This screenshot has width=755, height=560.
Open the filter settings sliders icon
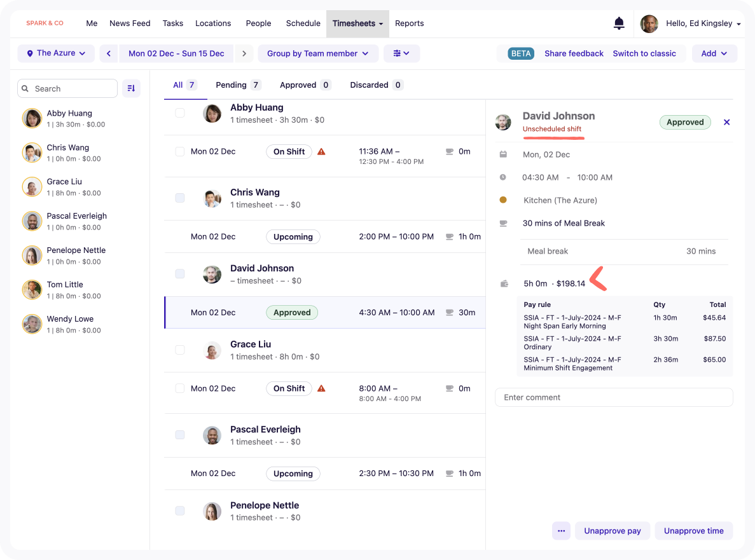click(401, 53)
